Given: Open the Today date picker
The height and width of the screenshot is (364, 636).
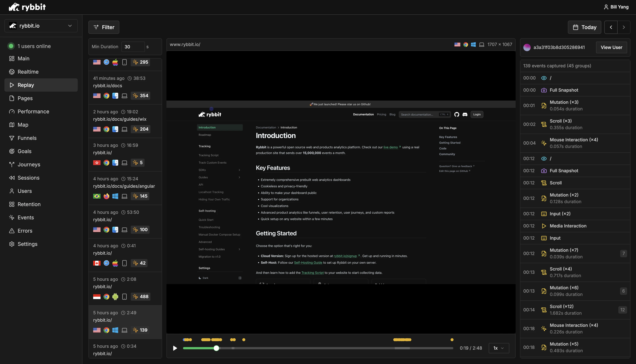Looking at the screenshot, I should coord(584,27).
